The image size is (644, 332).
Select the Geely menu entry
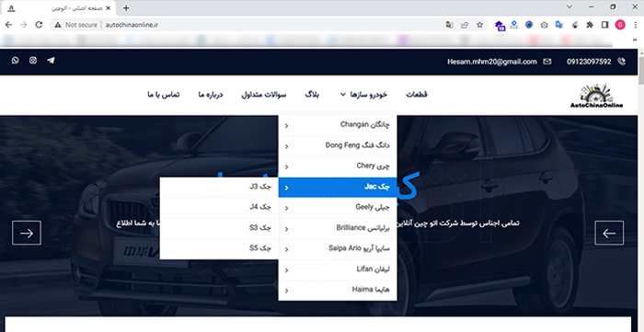pos(338,207)
